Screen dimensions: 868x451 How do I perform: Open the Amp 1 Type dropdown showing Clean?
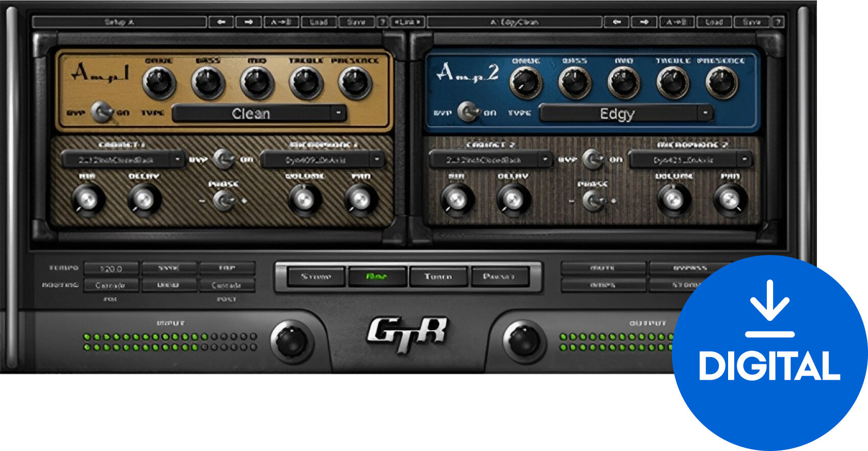coord(259,113)
